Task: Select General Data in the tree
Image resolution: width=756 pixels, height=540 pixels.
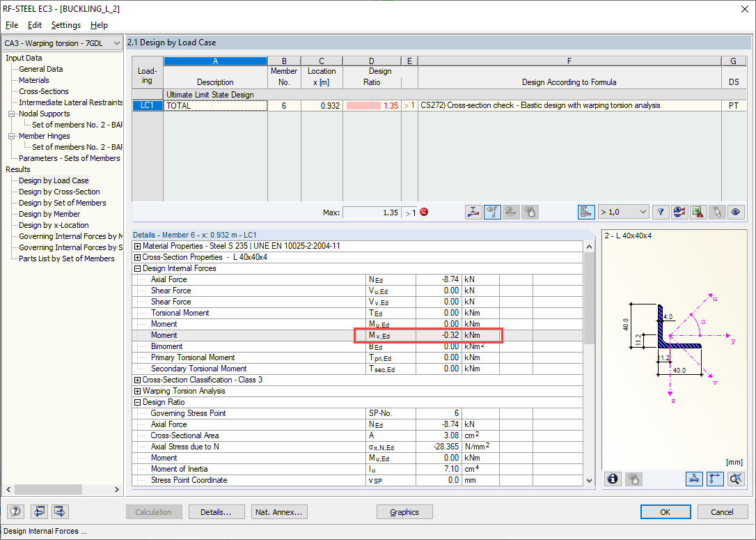Action: coord(40,69)
